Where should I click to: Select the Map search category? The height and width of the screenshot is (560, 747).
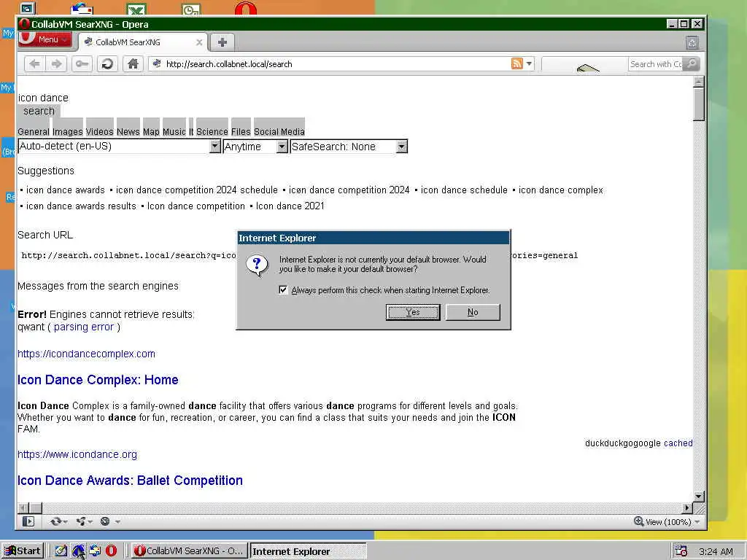click(x=151, y=131)
